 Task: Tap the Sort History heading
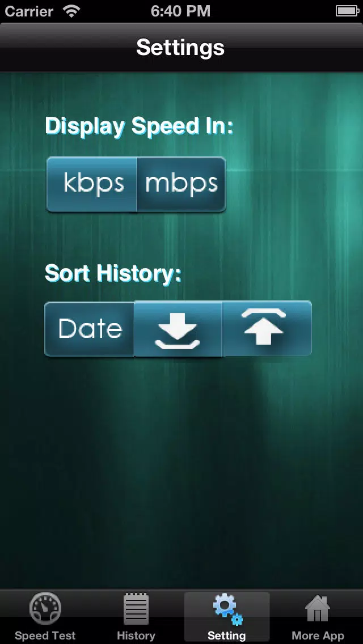[113, 273]
